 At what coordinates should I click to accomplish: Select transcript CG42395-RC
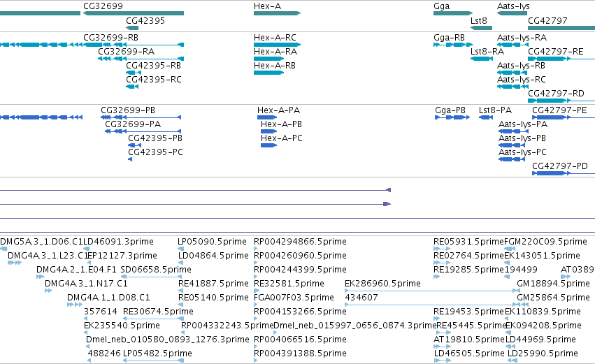(x=154, y=80)
